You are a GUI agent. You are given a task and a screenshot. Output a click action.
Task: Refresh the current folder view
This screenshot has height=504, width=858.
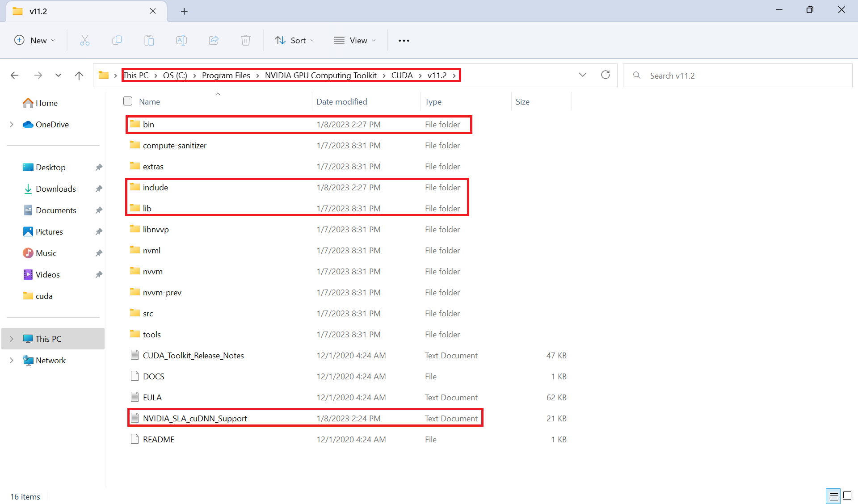606,75
